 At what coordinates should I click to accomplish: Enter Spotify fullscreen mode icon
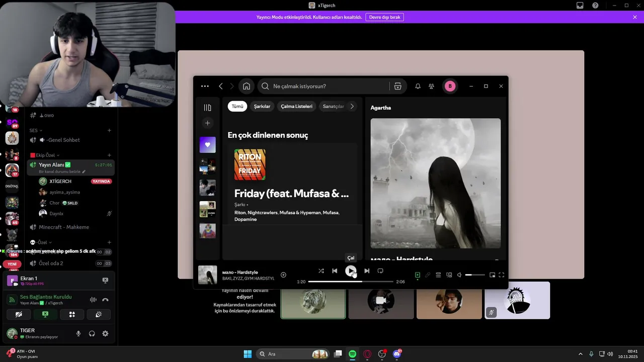(501, 275)
